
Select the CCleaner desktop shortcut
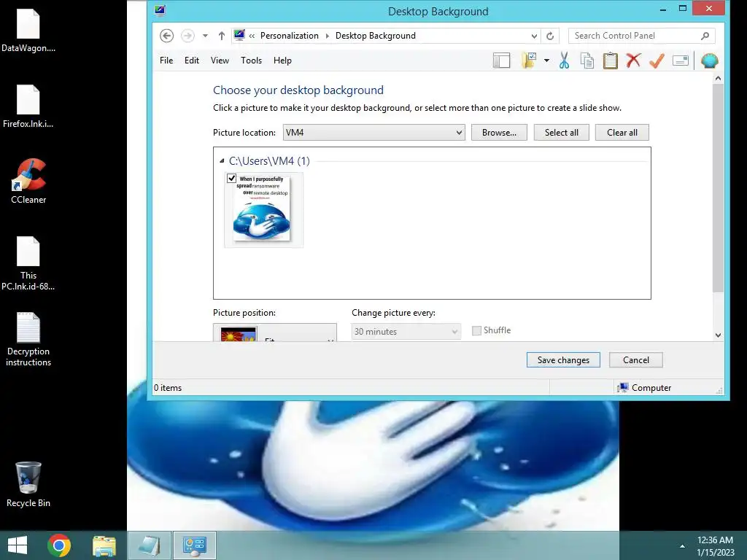28,182
